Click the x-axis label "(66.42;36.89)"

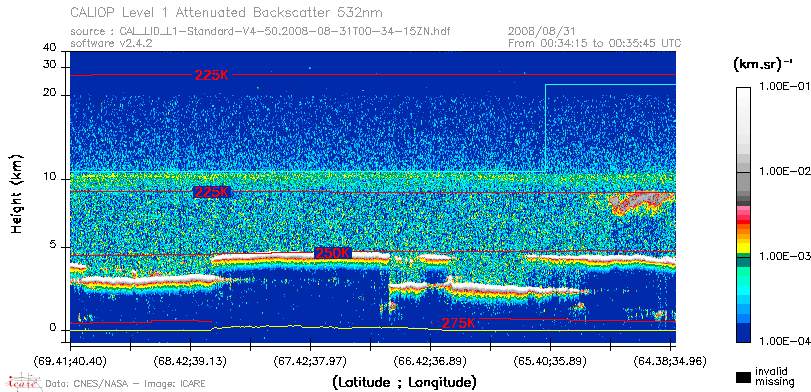tap(430, 361)
